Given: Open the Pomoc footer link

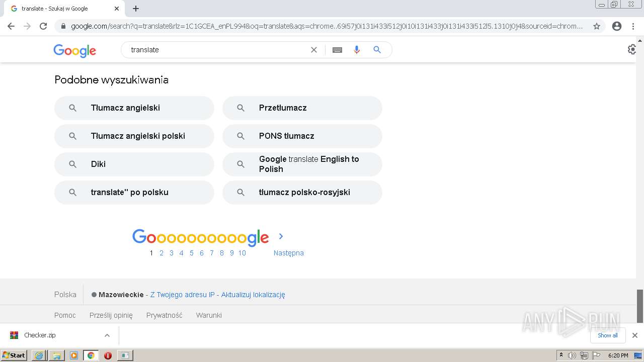Looking at the screenshot, I should coord(65,315).
